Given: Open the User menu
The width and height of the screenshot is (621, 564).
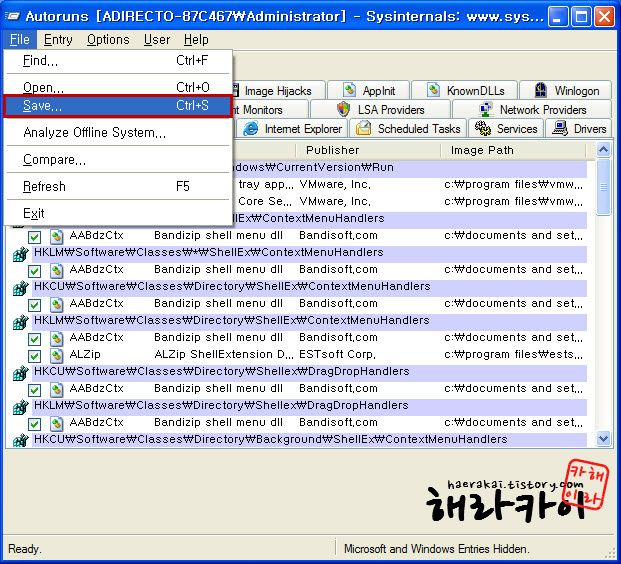Looking at the screenshot, I should (156, 40).
